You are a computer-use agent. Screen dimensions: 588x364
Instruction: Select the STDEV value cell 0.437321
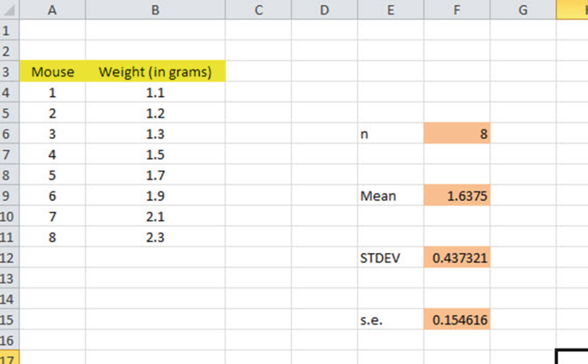[x=457, y=258]
